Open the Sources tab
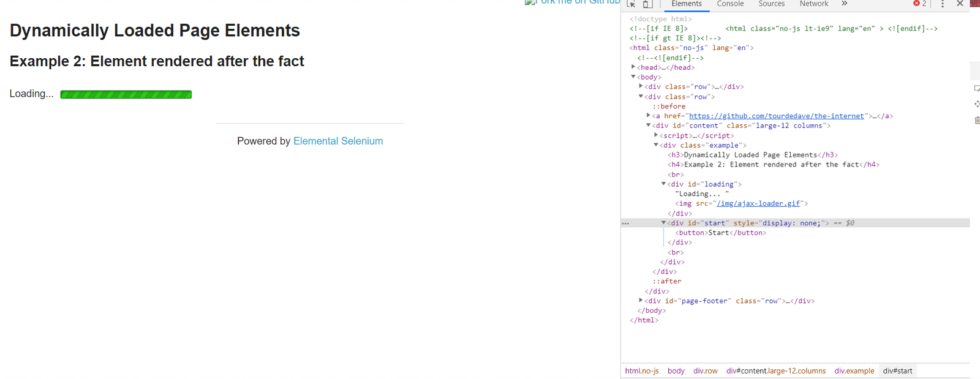This screenshot has height=379, width=980. 771,4
